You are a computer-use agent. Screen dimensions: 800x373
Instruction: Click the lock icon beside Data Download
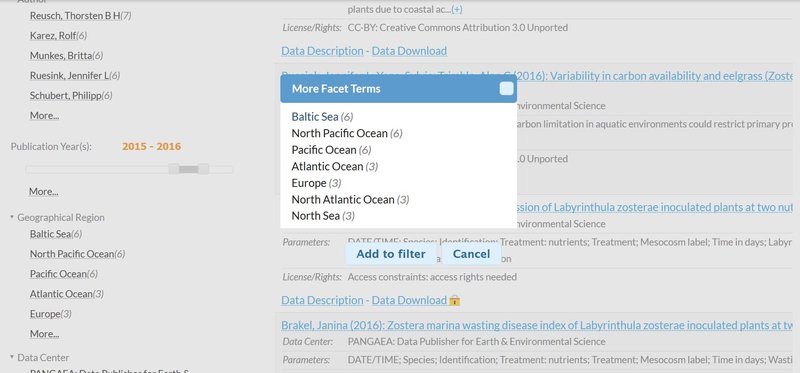point(455,301)
